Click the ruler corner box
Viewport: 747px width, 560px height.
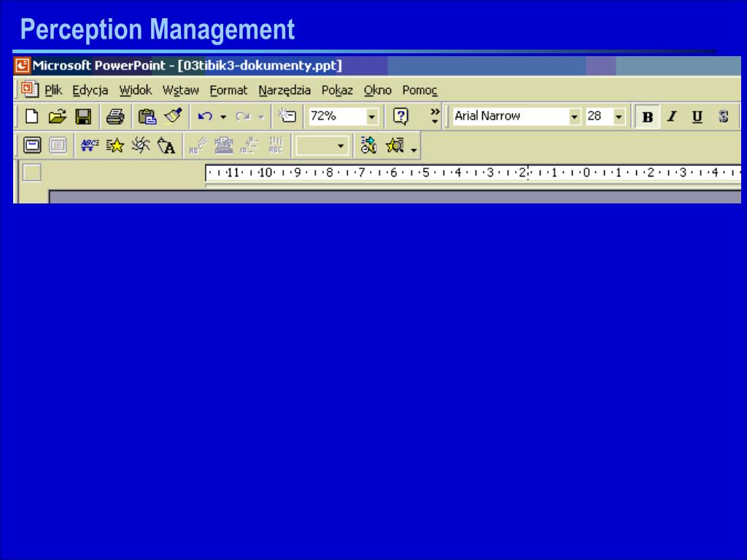pyautogui.click(x=32, y=172)
